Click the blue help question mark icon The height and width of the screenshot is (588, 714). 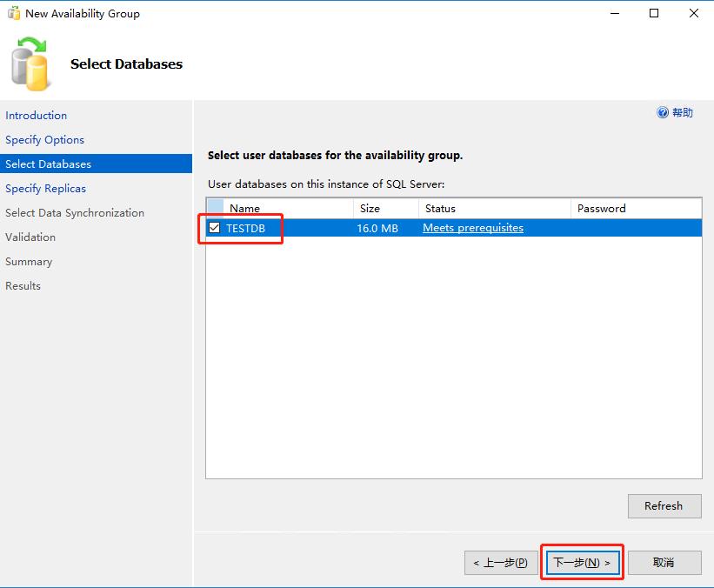(x=663, y=113)
